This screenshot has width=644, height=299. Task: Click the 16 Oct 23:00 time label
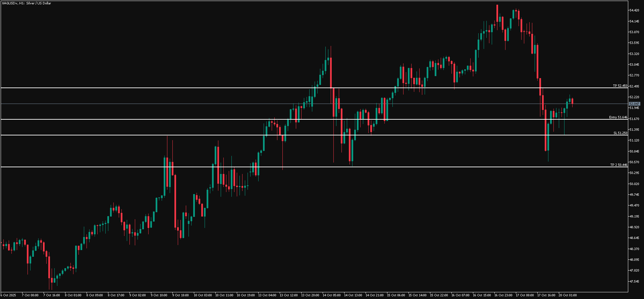click(x=503, y=295)
